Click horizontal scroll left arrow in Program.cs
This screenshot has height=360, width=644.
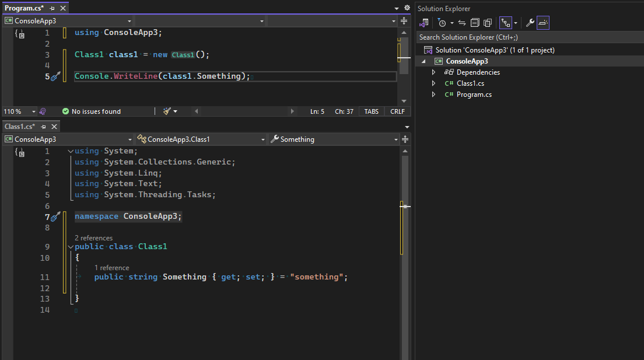click(197, 111)
